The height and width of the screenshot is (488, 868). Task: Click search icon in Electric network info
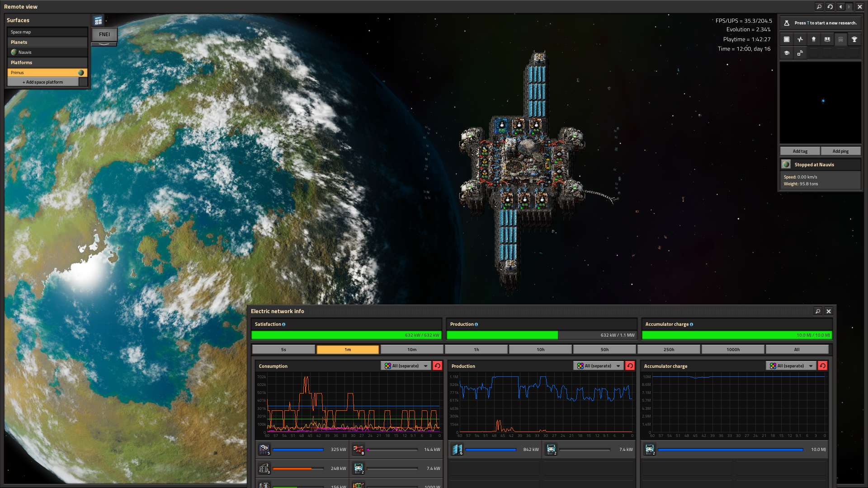pos(818,311)
